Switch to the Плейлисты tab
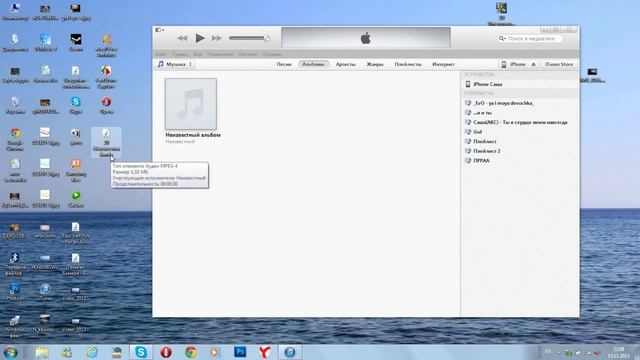 (408, 64)
